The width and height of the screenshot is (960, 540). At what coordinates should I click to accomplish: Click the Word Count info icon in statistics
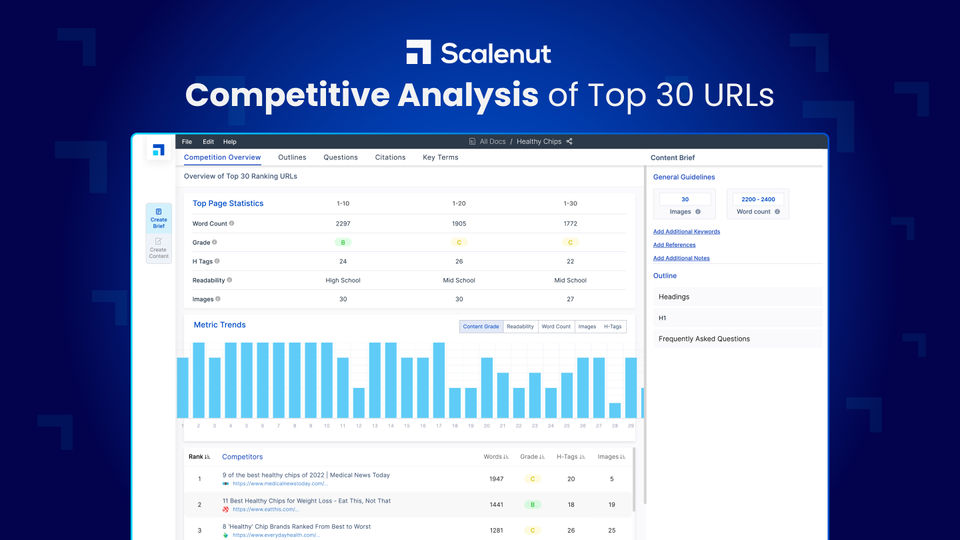tap(231, 223)
